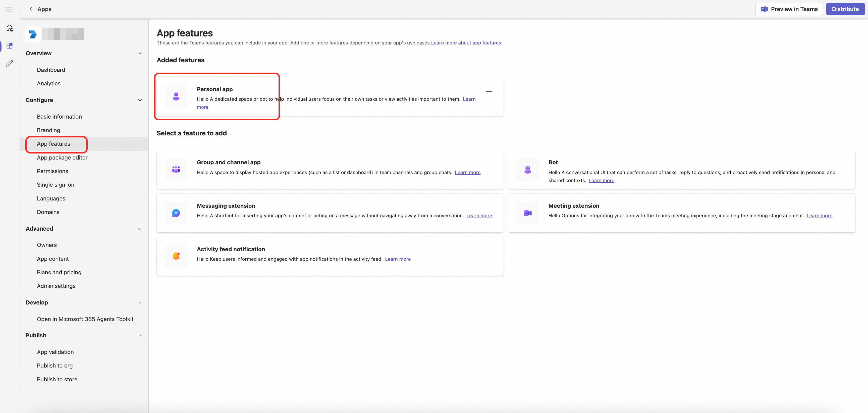868x413 pixels.
Task: Open Basic information in sidebar
Action: [x=59, y=117]
